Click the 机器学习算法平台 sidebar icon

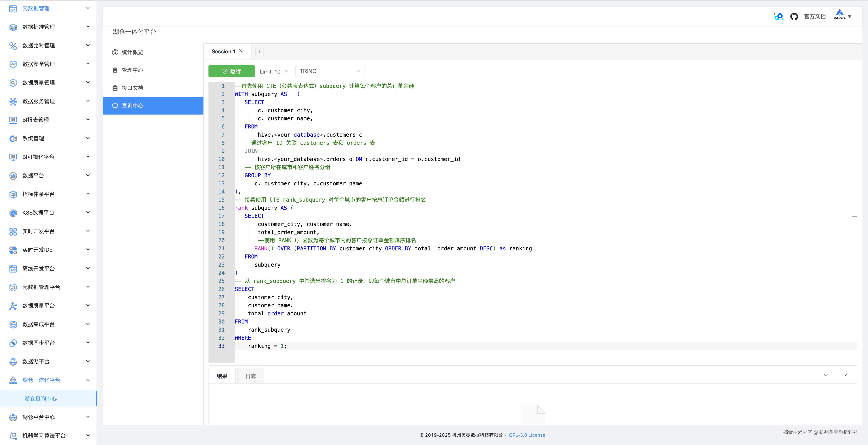[x=13, y=436]
